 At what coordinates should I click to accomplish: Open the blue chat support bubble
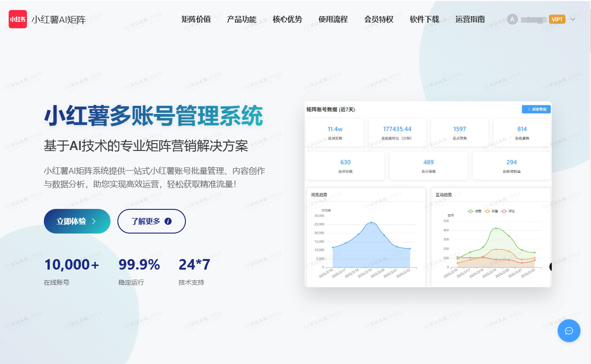569,331
